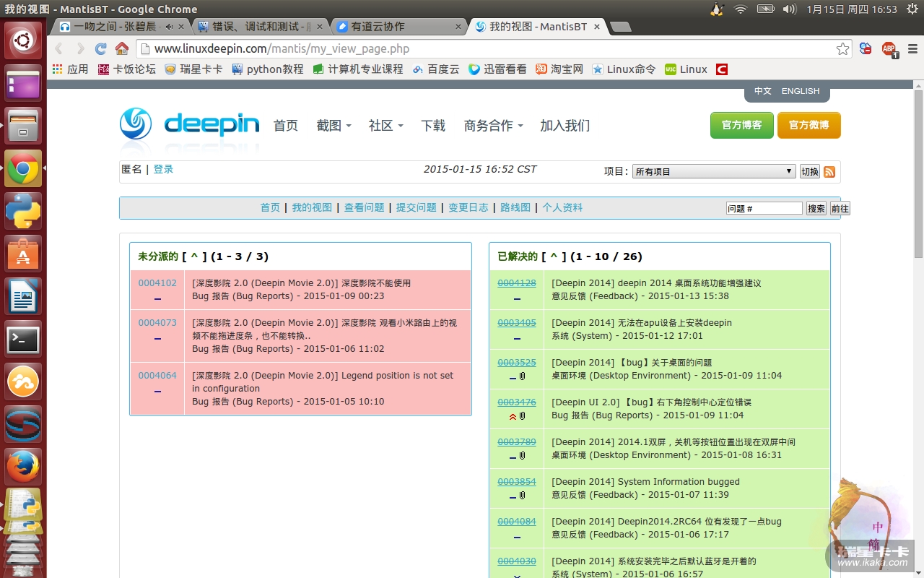Bookmark this page with the star

pos(842,49)
